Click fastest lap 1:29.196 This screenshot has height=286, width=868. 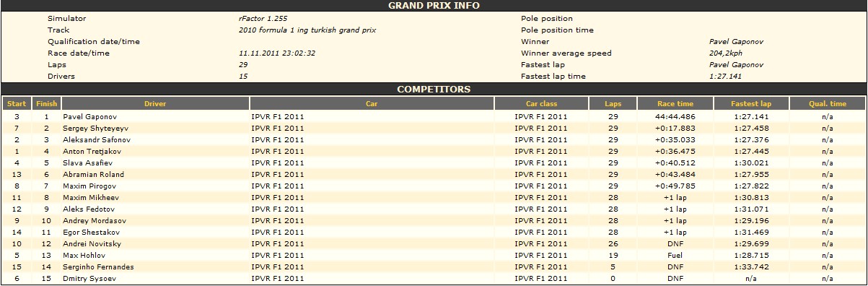[x=751, y=220]
